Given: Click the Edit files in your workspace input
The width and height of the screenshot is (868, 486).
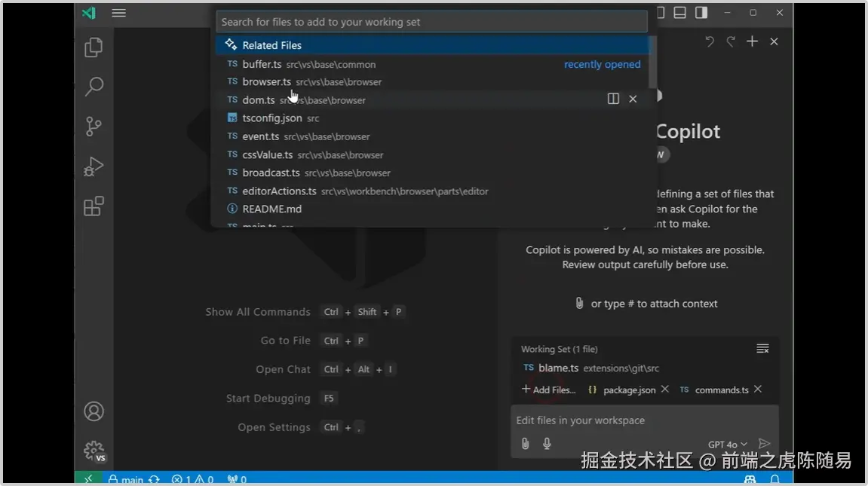Looking at the screenshot, I should click(x=645, y=420).
